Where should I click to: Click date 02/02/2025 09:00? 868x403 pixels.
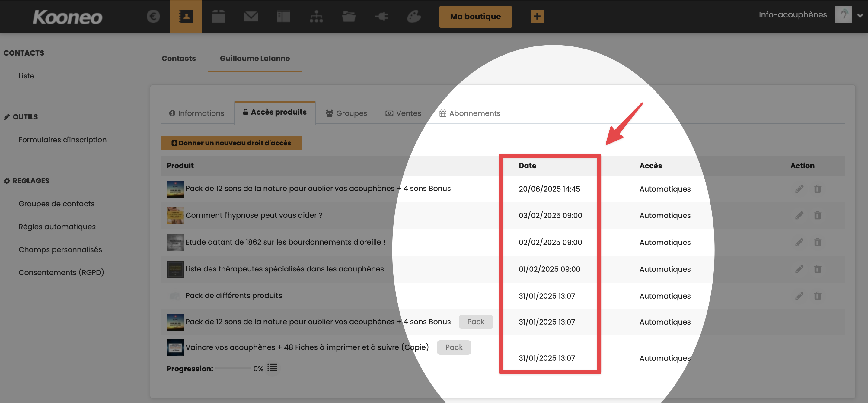click(x=550, y=243)
